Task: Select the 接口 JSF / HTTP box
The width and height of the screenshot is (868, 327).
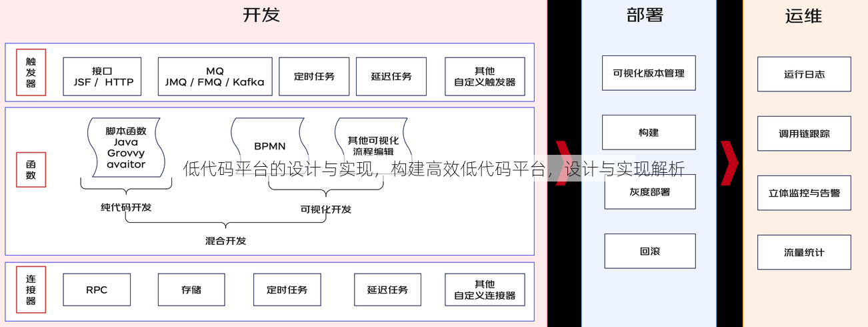Action: coord(103,77)
